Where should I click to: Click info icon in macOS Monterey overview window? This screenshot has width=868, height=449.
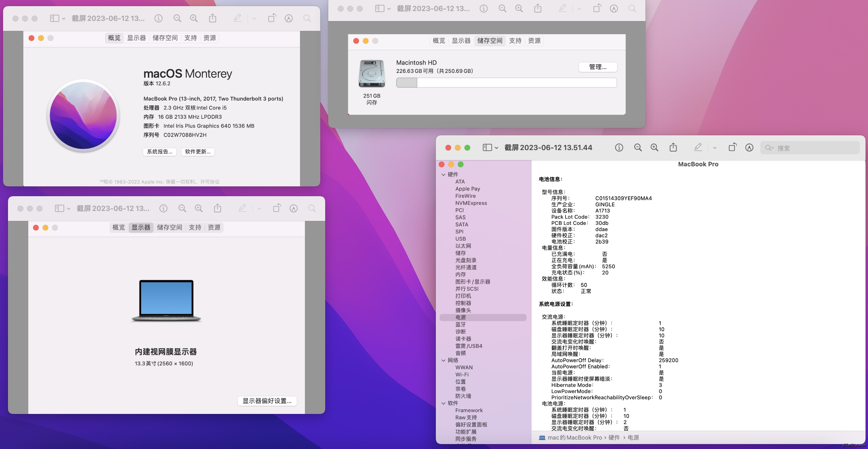(x=158, y=18)
